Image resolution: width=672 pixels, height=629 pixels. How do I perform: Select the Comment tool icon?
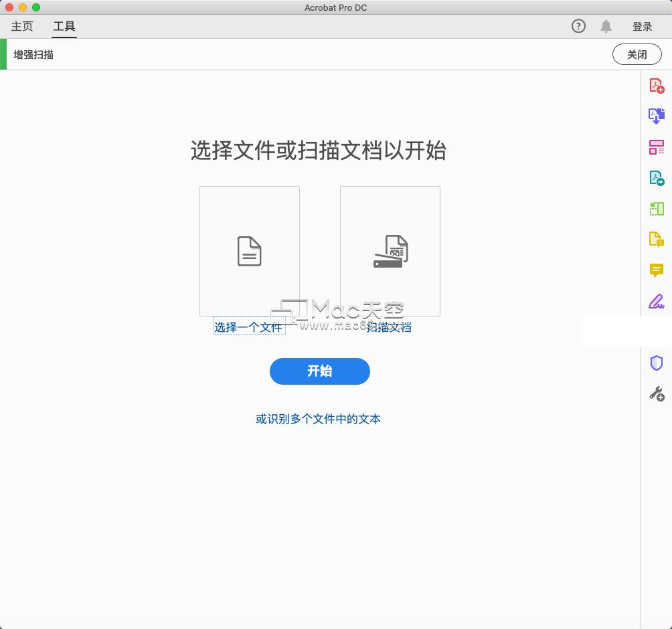coord(657,271)
